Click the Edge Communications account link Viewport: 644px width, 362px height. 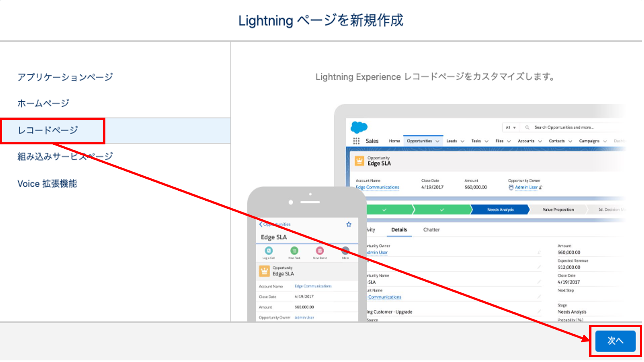point(377,187)
